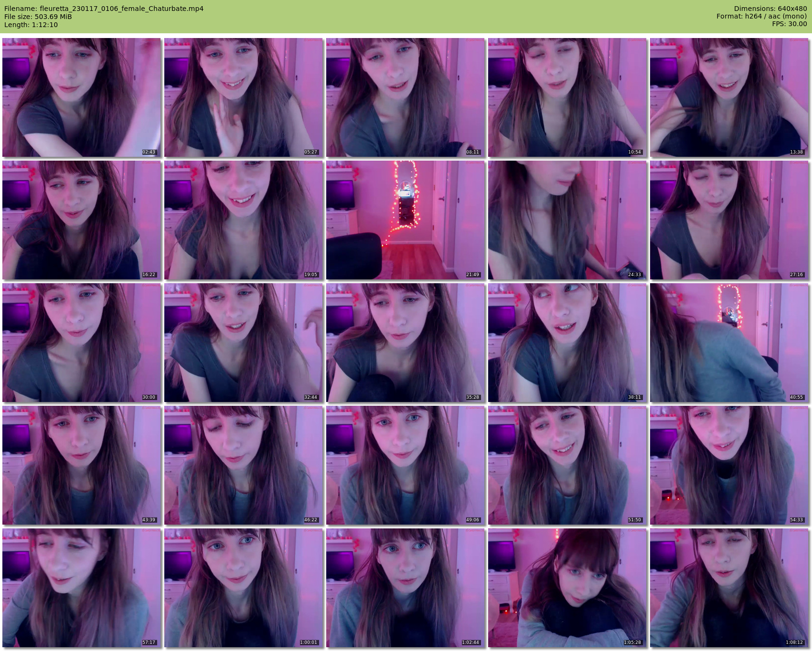Image resolution: width=812 pixels, height=651 pixels.
Task: Click the frame marked 40:55
Action: pyautogui.click(x=729, y=343)
